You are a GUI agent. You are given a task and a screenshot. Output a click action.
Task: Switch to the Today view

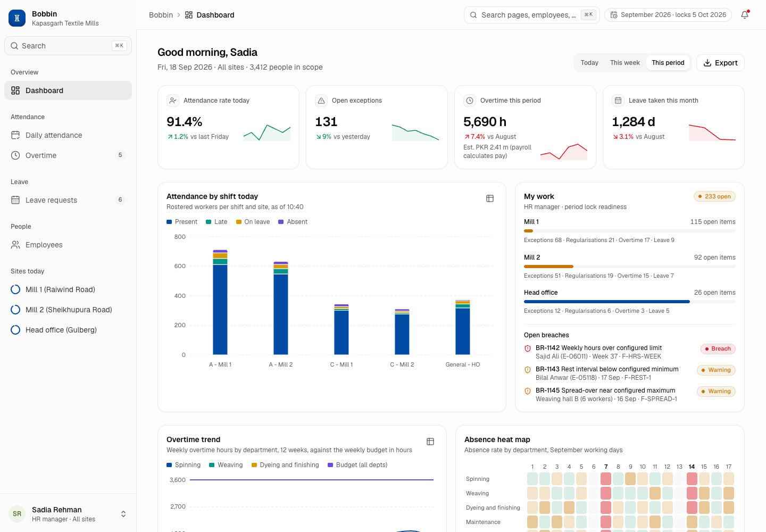pyautogui.click(x=589, y=63)
